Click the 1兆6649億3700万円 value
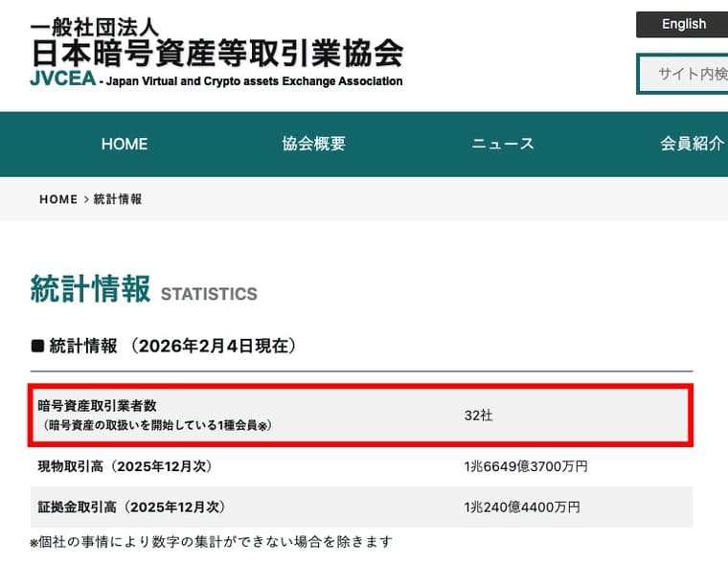This screenshot has width=728, height=563. tap(525, 467)
